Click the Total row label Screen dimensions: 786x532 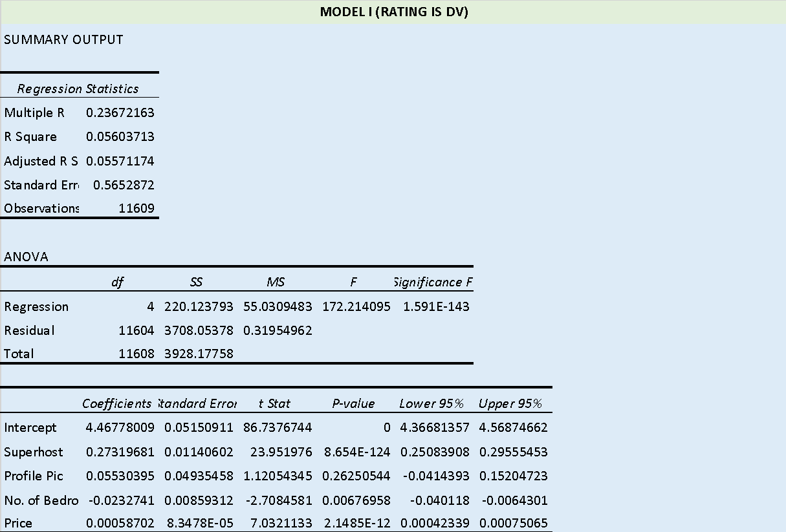[x=17, y=354]
